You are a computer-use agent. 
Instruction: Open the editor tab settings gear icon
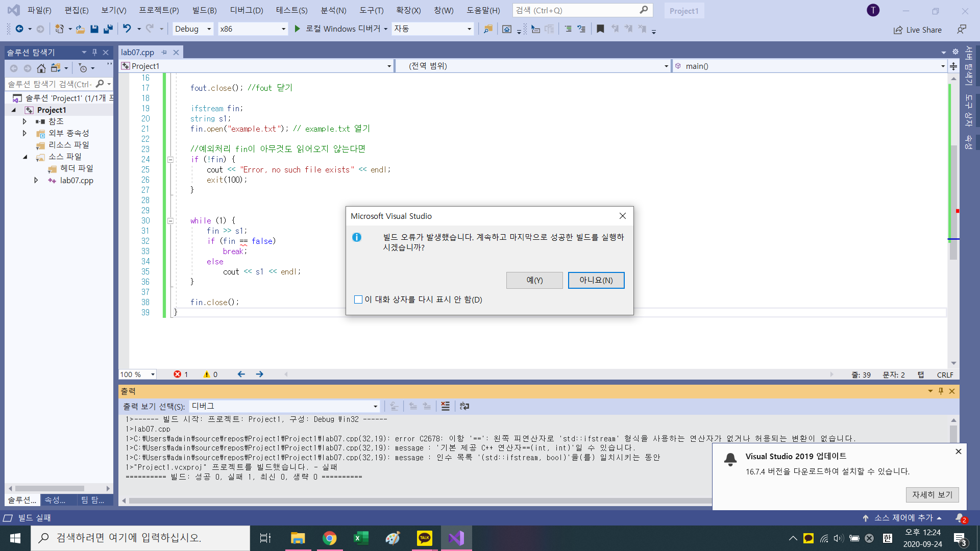click(955, 52)
